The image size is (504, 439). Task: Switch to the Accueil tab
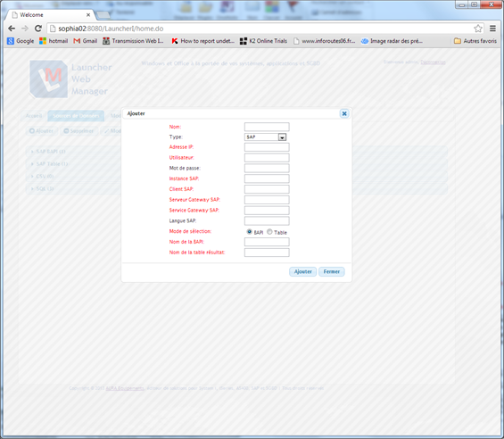click(34, 116)
